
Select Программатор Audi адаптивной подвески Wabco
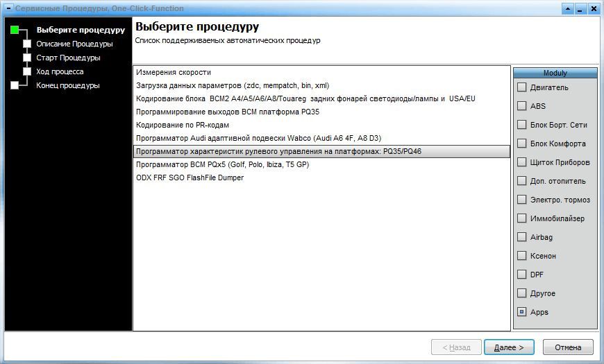click(x=321, y=138)
